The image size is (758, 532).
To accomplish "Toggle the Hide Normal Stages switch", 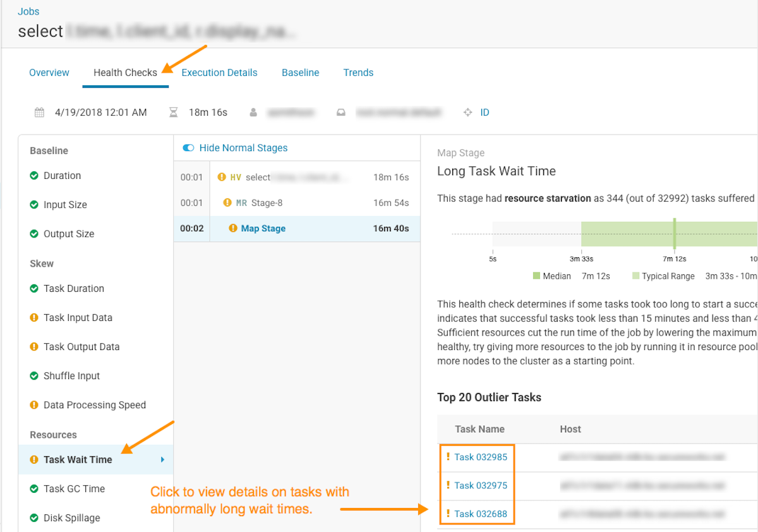I will point(188,148).
